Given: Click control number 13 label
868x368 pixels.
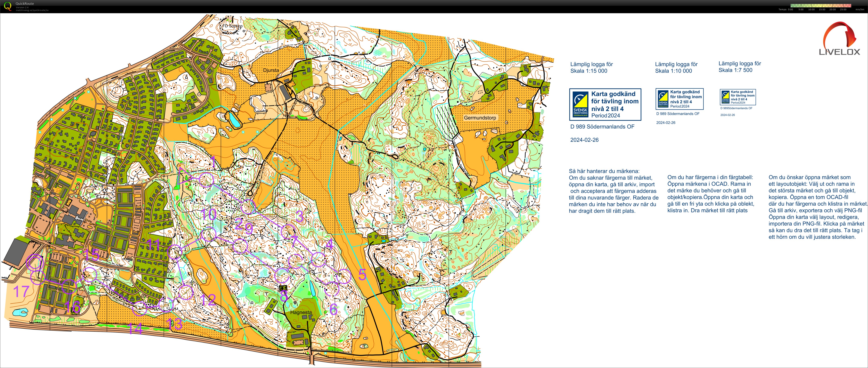Looking at the screenshot, I should coord(175,324).
